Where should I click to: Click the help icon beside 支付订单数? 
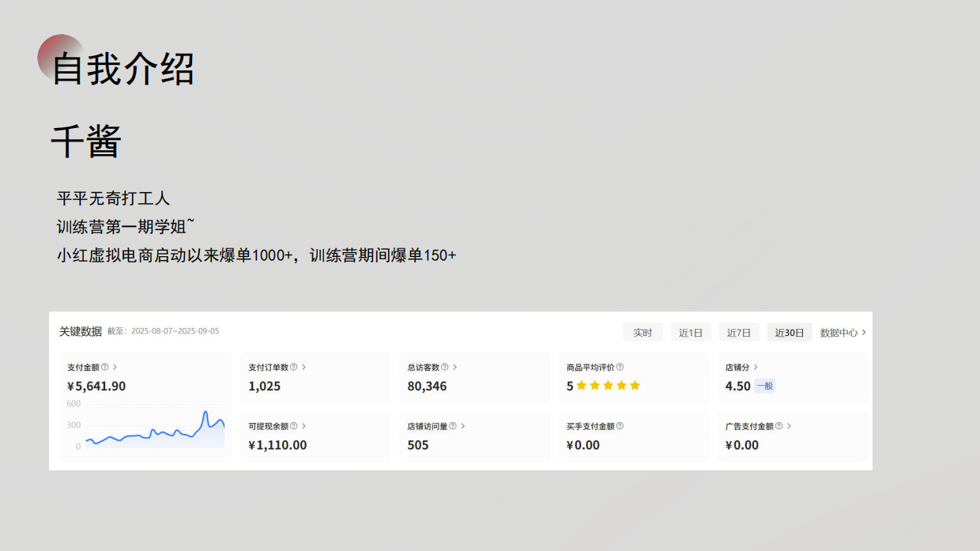294,367
